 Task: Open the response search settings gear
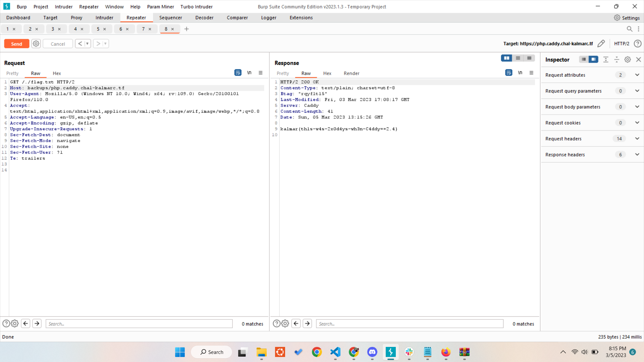tap(285, 323)
